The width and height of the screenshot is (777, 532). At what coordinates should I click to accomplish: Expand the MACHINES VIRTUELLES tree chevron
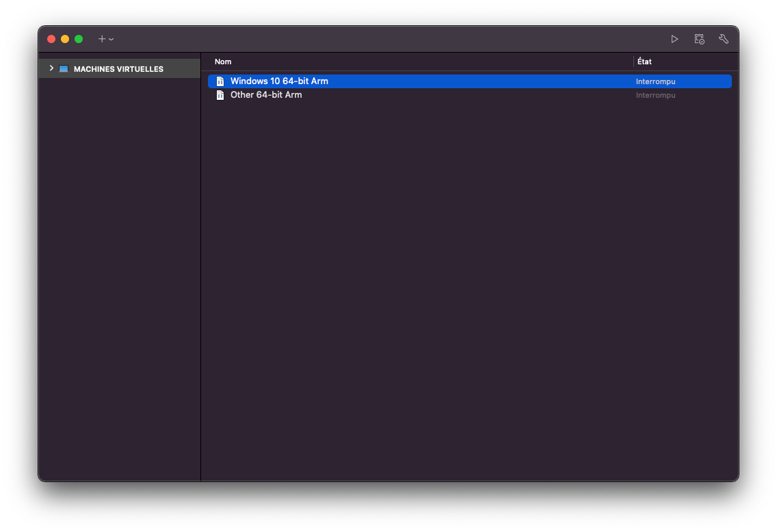pyautogui.click(x=51, y=68)
